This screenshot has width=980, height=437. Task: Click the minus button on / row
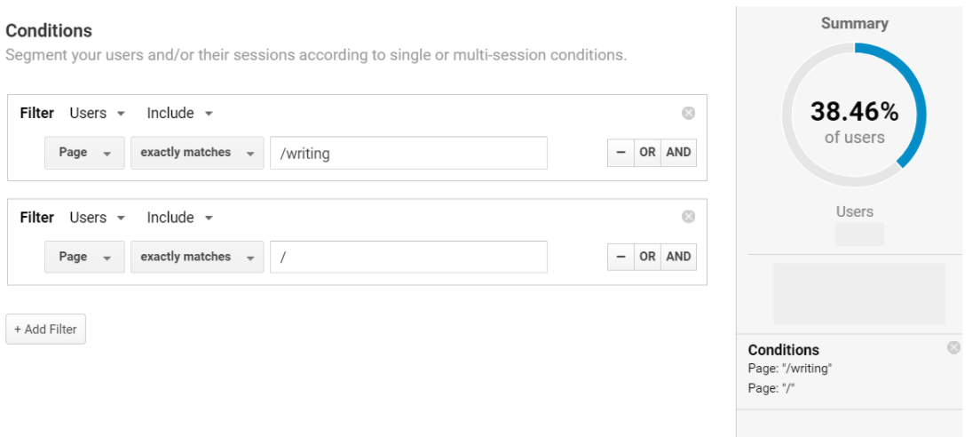(620, 257)
